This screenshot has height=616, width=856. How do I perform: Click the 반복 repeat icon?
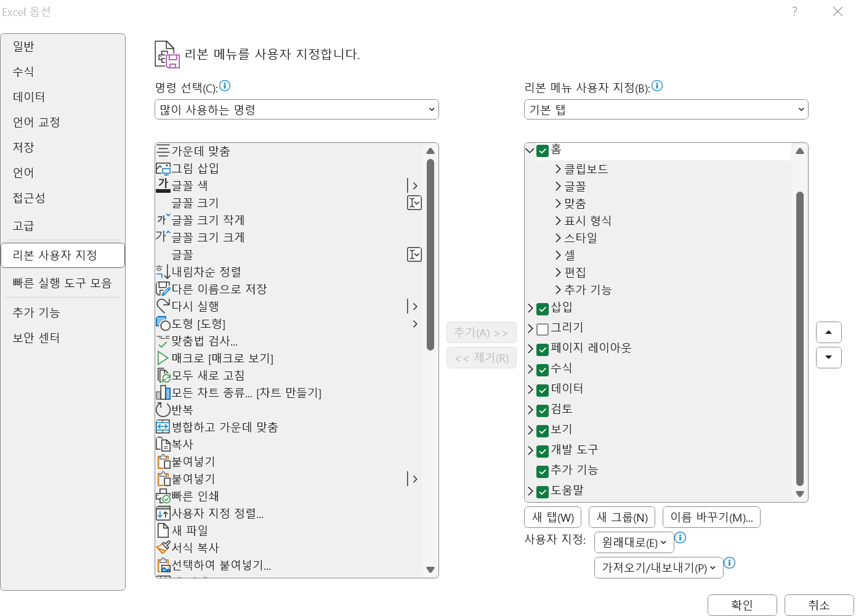163,409
